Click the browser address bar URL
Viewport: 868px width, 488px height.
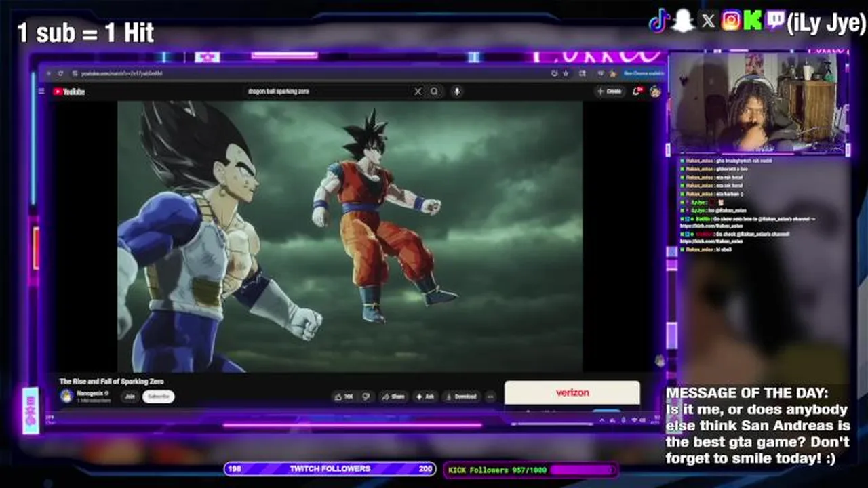(x=121, y=73)
